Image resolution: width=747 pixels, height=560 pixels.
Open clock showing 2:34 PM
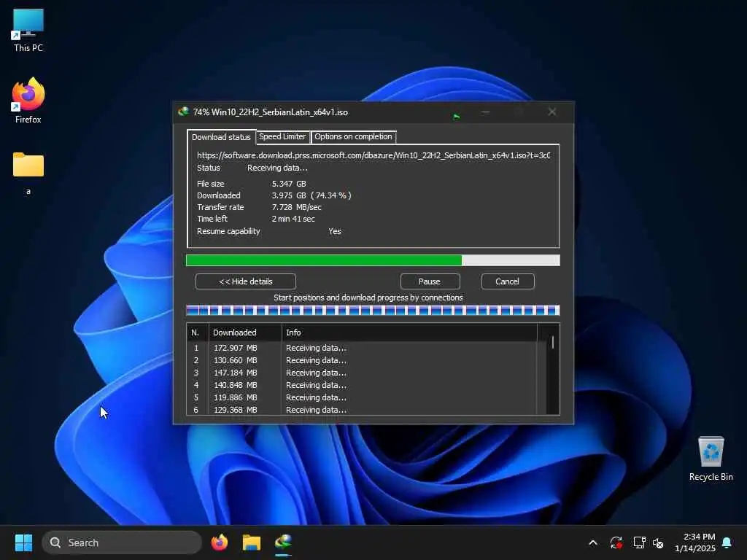pos(695,542)
